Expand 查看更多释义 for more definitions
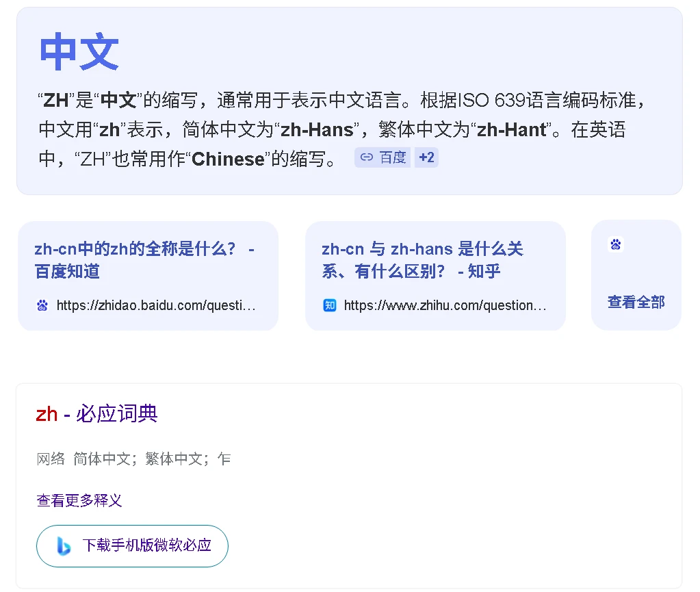The image size is (700, 592). 79,500
